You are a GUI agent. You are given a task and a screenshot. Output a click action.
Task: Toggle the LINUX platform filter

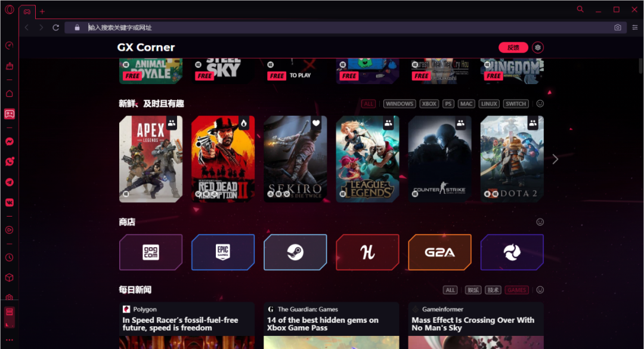point(489,104)
